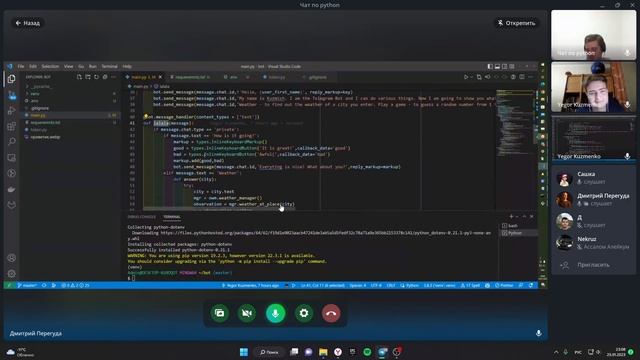Open the View menu
Viewport: 640px width, 360px height.
pos(69,66)
